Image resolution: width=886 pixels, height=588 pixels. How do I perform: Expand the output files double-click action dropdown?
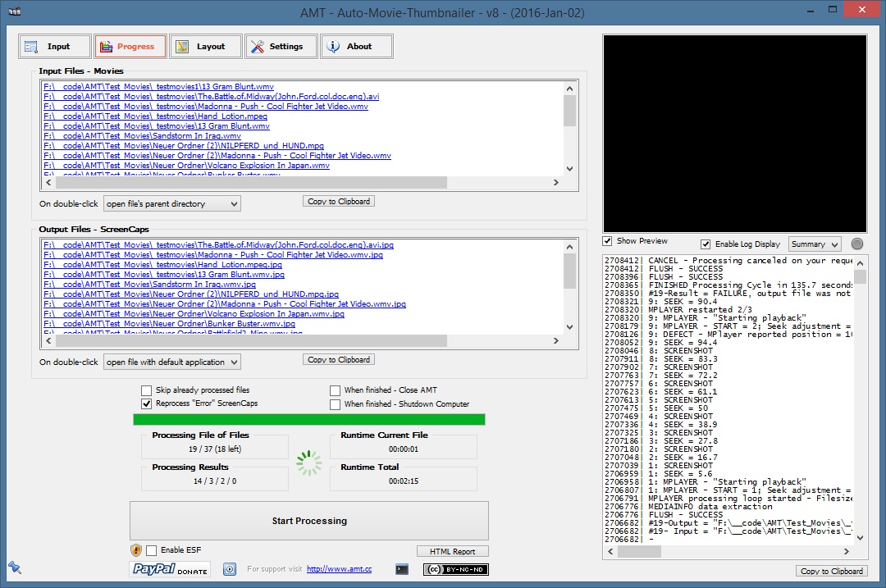pyautogui.click(x=172, y=362)
